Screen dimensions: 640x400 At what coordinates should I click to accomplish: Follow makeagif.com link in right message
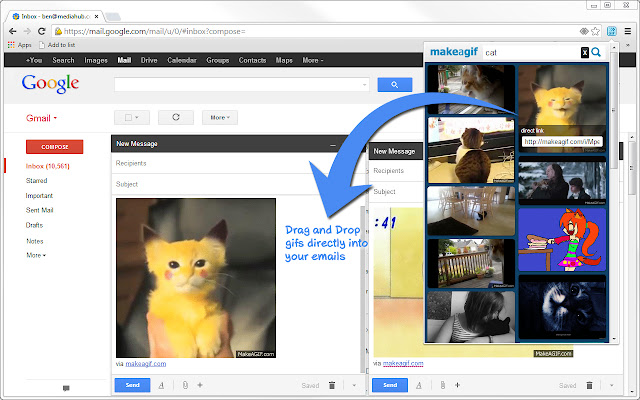pyautogui.click(x=403, y=363)
